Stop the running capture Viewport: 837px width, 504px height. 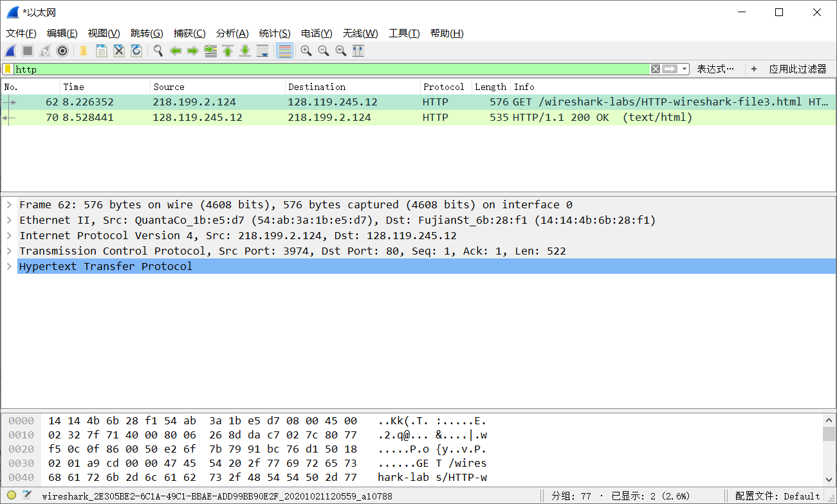pos(28,51)
